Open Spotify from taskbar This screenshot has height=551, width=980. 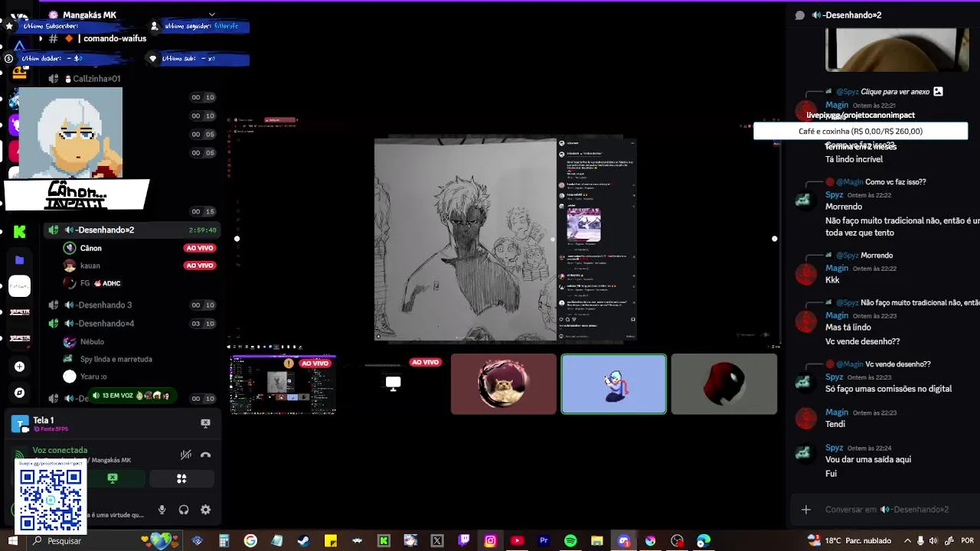570,540
